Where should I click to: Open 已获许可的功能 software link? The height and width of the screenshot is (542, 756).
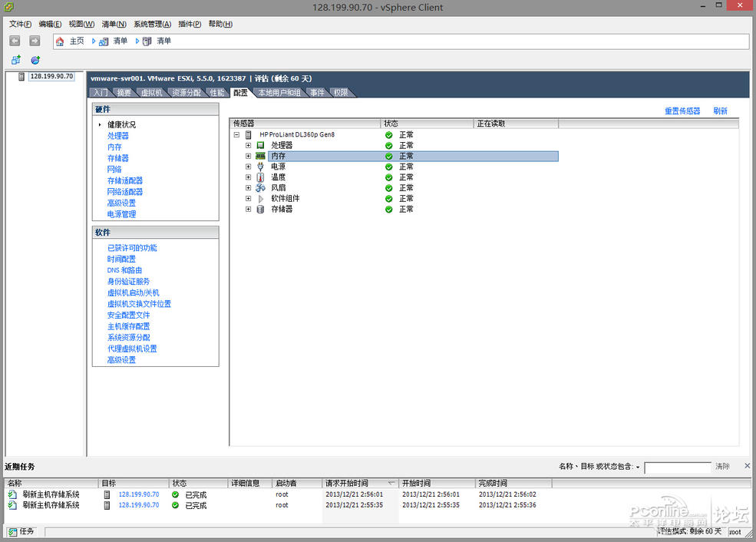click(x=132, y=248)
